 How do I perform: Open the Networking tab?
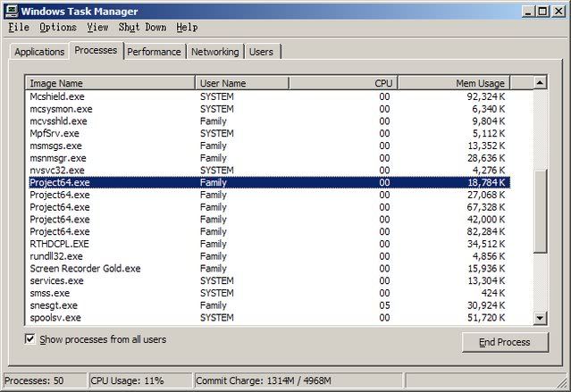(x=215, y=52)
